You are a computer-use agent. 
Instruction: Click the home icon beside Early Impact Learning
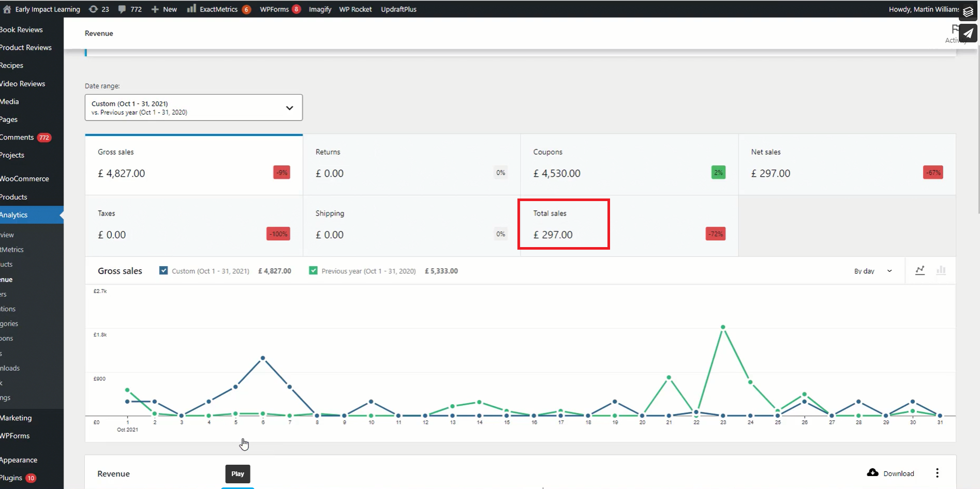point(7,9)
